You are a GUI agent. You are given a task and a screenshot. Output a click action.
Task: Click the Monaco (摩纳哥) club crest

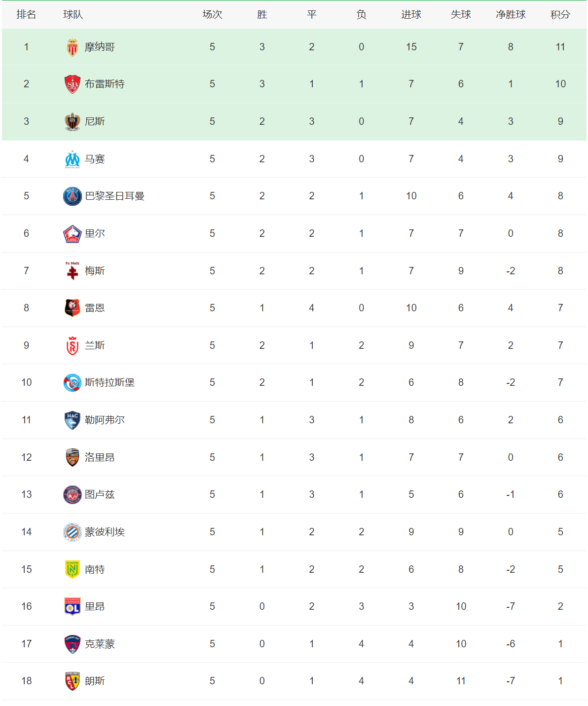click(73, 47)
